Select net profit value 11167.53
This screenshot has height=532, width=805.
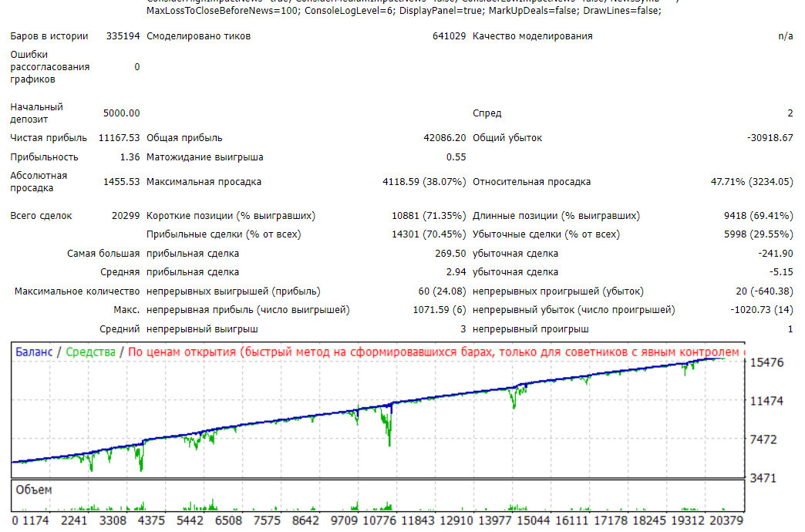(x=119, y=138)
